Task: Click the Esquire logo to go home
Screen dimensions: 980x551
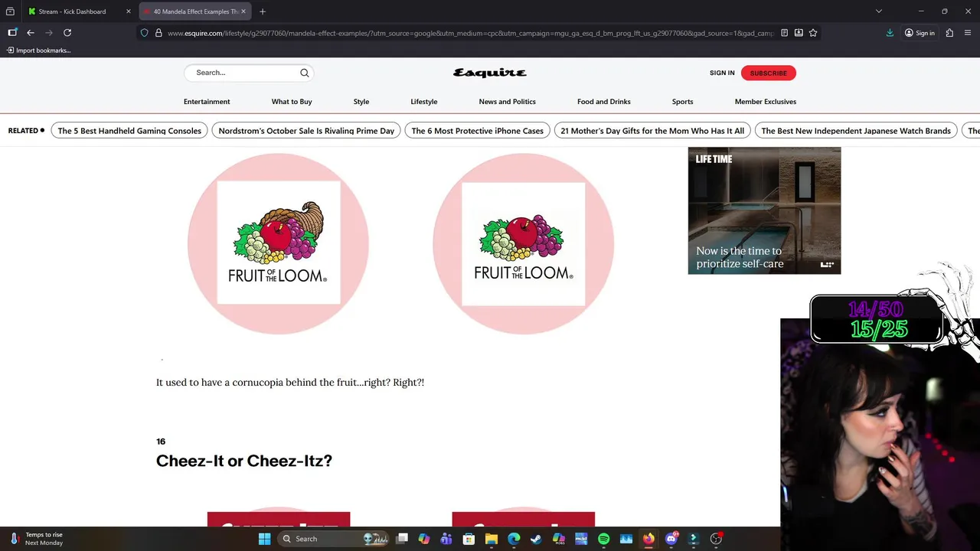Action: [x=490, y=73]
